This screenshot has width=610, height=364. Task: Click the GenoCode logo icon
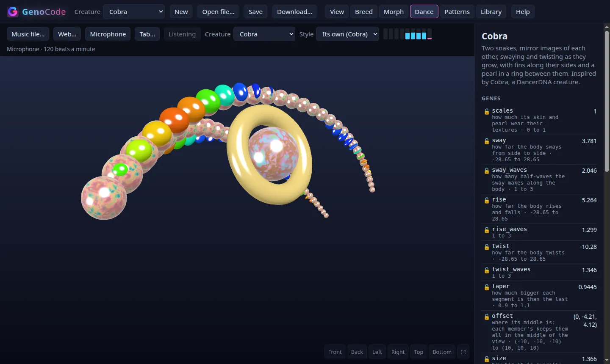(13, 12)
